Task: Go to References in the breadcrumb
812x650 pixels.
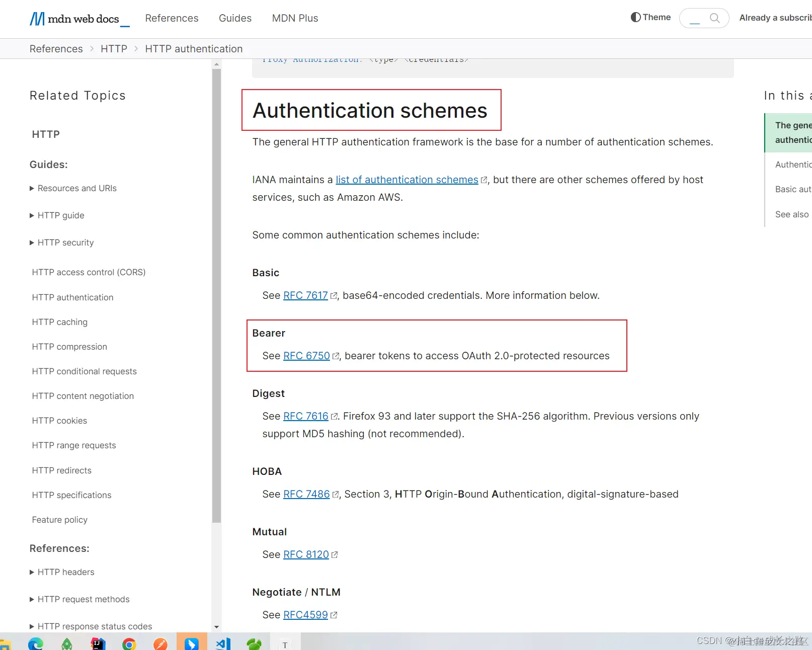Action: click(x=56, y=49)
